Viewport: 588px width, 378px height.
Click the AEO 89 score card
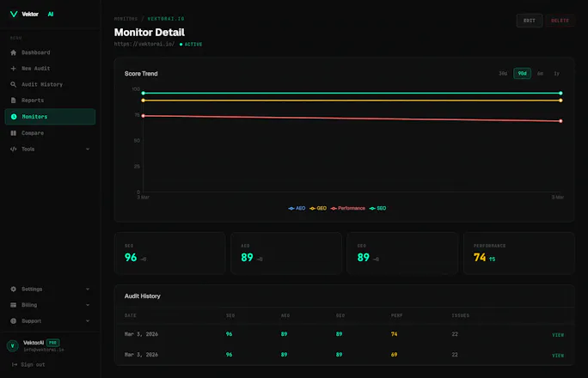point(286,253)
